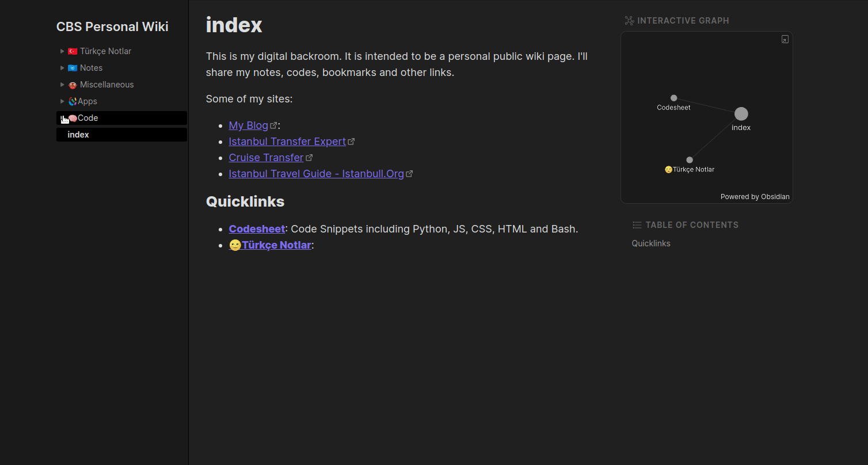
Task: Click the colorful swirl icon beside Apps
Action: (x=73, y=101)
